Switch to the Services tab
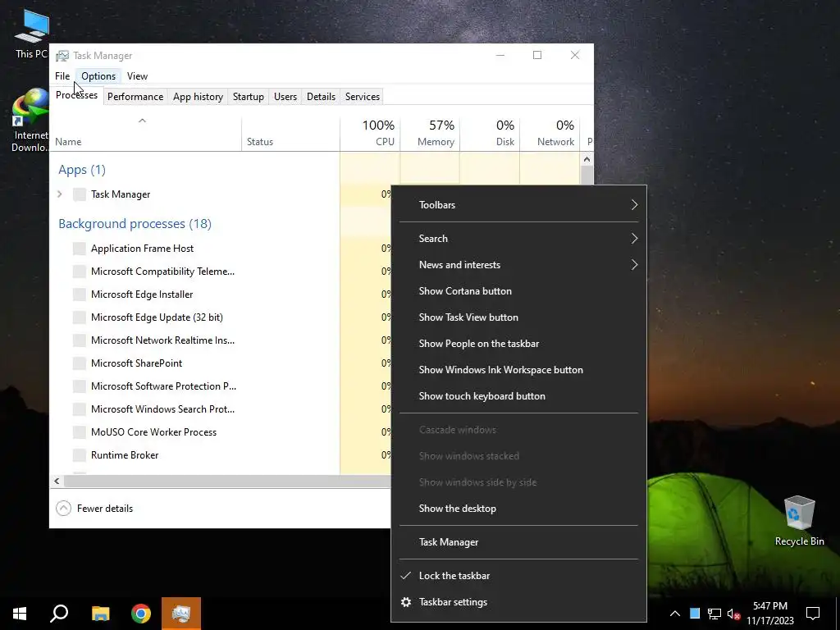Screen dimensions: 840x630 coord(362,97)
